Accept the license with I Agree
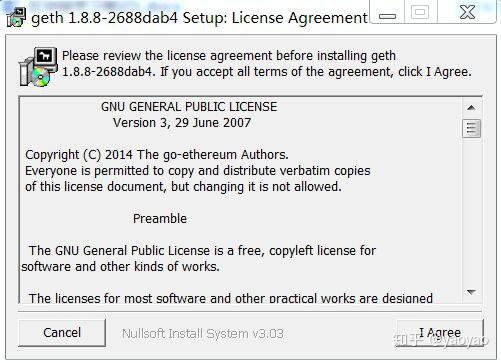501x363 pixels. coord(440,332)
